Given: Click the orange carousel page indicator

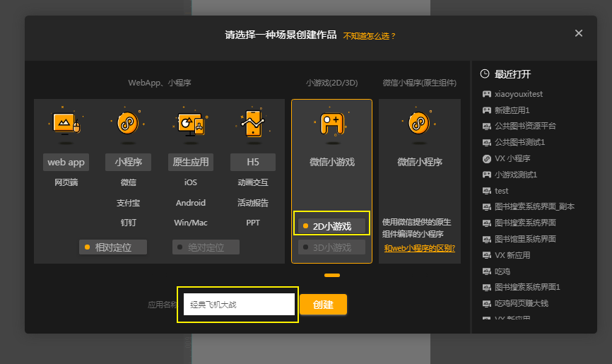Looking at the screenshot, I should click(332, 276).
